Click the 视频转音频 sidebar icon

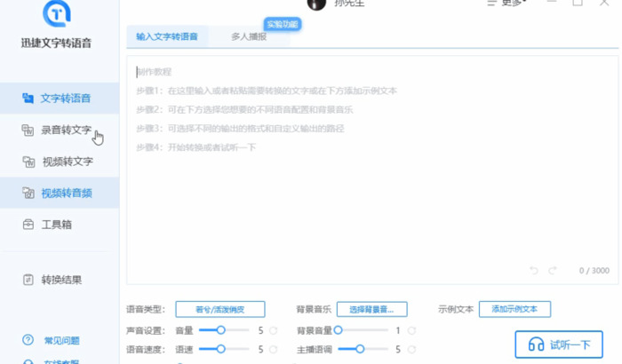28,193
